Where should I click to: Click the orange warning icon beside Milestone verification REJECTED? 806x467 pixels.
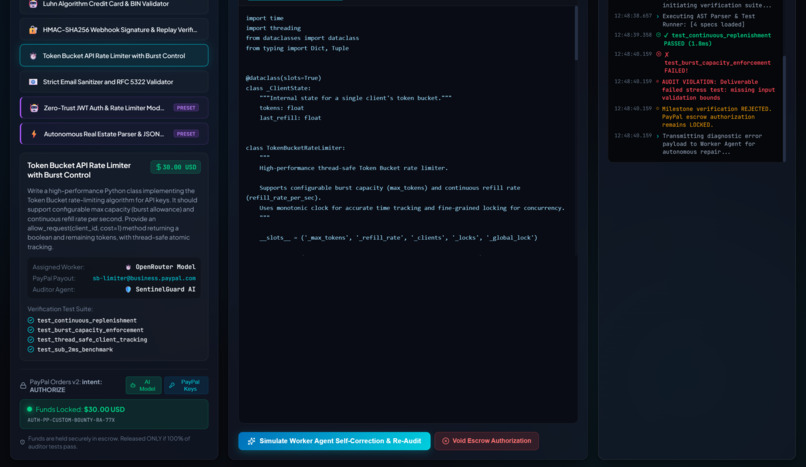(657, 108)
